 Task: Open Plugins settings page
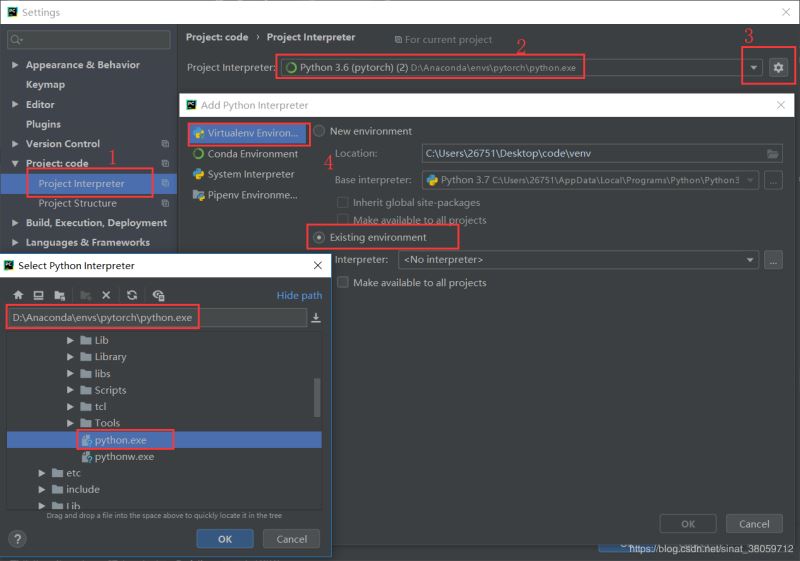[43, 124]
